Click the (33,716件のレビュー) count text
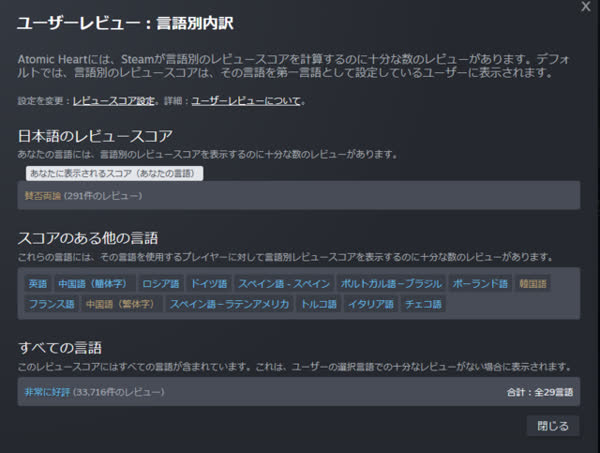This screenshot has width=600, height=453. pyautogui.click(x=119, y=392)
